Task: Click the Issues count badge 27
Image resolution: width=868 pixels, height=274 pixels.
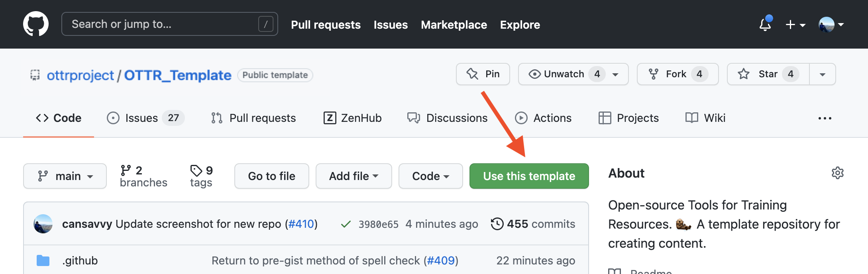Action: [x=173, y=118]
